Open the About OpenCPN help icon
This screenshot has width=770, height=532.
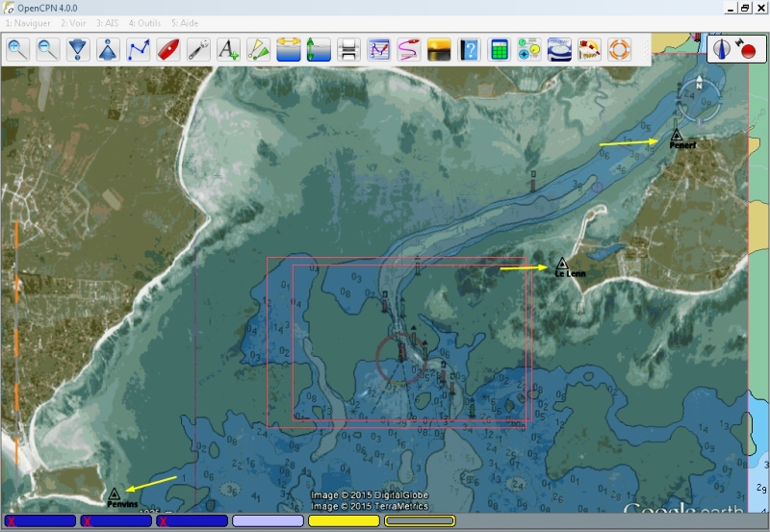469,49
